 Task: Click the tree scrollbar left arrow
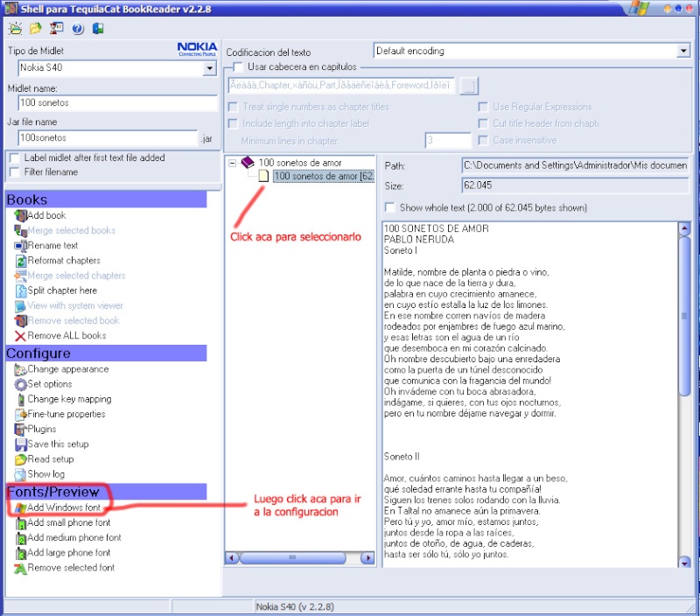(x=232, y=558)
